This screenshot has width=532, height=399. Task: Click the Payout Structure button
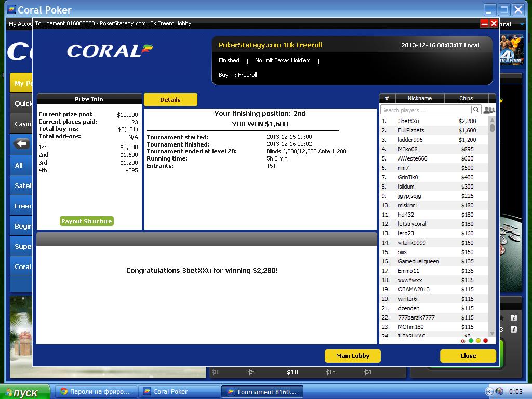pos(87,221)
